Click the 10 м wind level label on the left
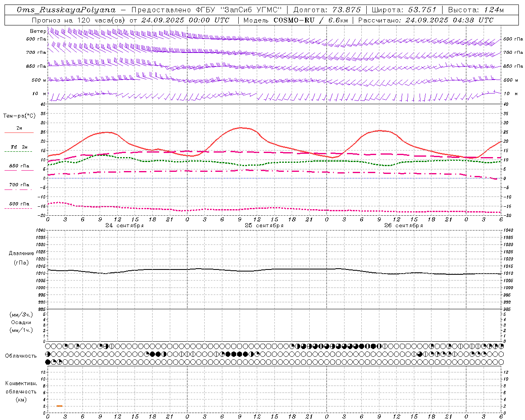The width and height of the screenshot is (525, 420). (39, 94)
